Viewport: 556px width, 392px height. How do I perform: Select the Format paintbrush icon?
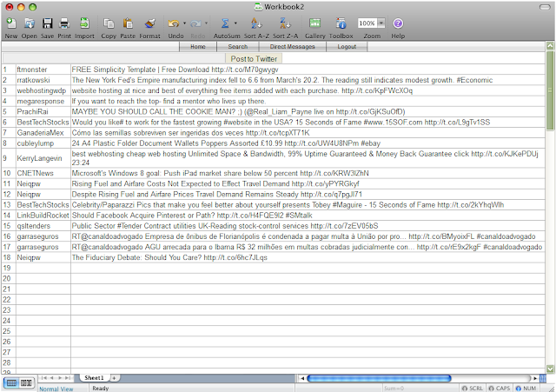(150, 23)
